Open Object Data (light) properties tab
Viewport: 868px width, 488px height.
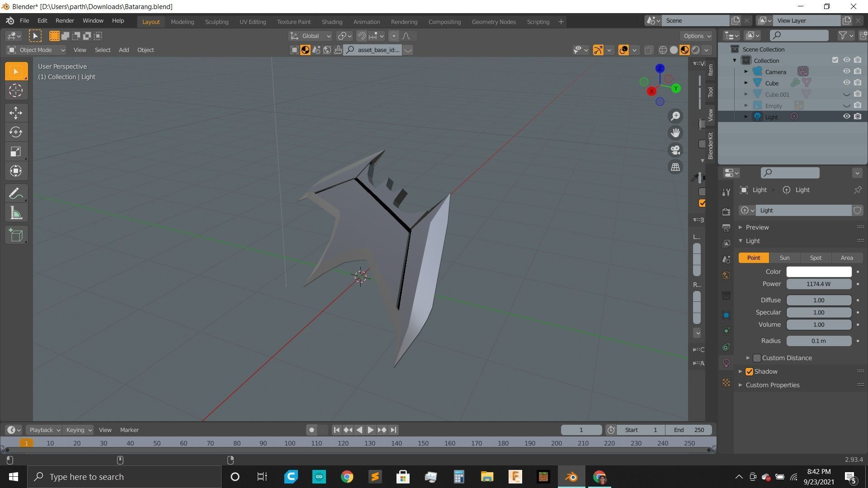coord(726,363)
